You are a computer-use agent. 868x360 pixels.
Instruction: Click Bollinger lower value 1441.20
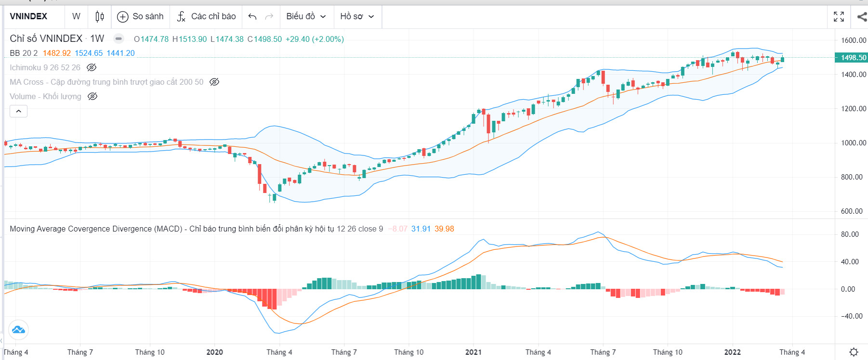pyautogui.click(x=120, y=53)
